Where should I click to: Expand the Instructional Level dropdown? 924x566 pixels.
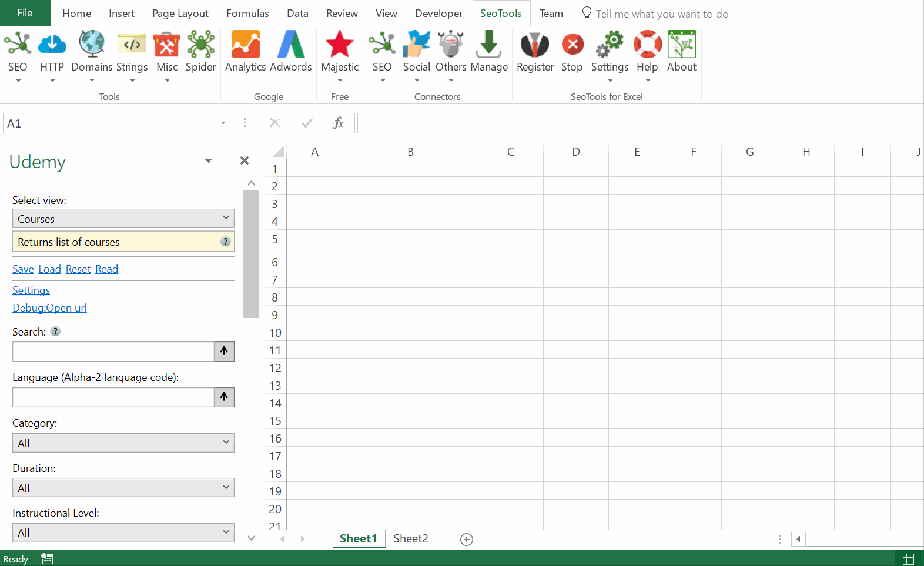226,532
